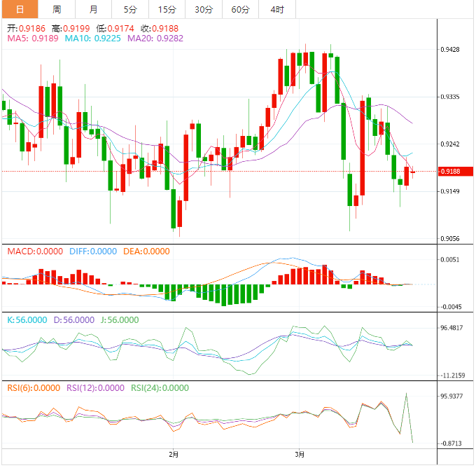Click the RSI(6):0.0000 label

click(34, 388)
